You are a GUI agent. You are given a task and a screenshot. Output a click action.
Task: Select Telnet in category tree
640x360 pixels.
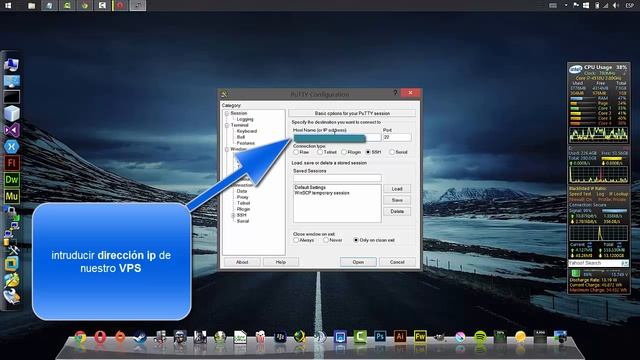(x=243, y=203)
